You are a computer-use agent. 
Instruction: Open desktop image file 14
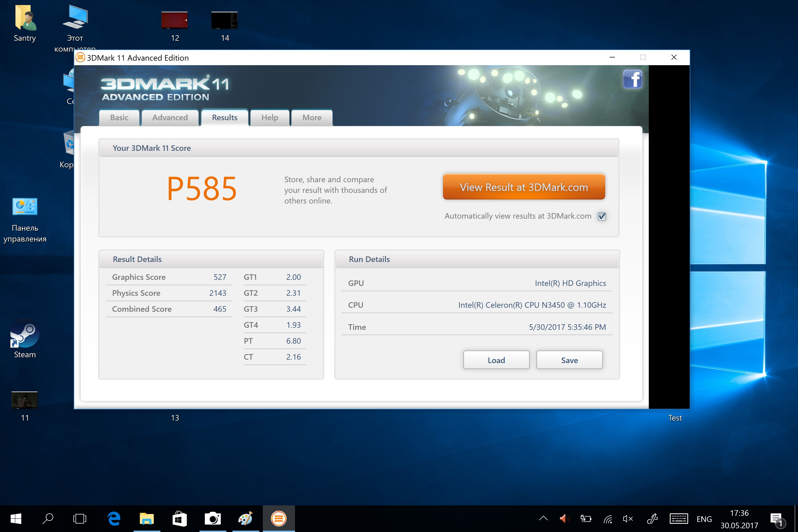225,27
